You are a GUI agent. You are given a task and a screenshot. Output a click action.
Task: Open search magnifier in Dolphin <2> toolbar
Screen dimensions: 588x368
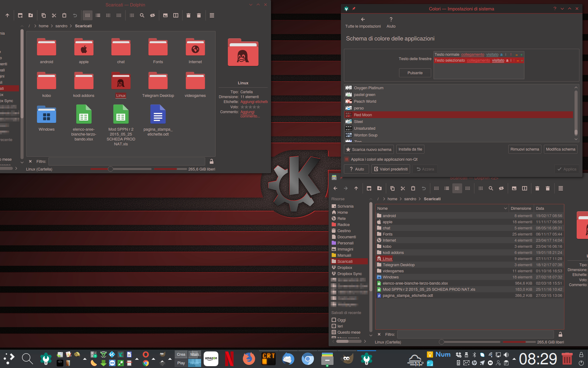(x=491, y=188)
